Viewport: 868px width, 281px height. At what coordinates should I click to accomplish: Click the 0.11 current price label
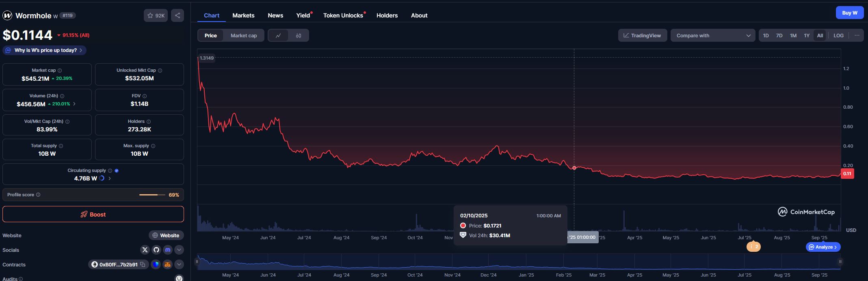[x=847, y=174]
